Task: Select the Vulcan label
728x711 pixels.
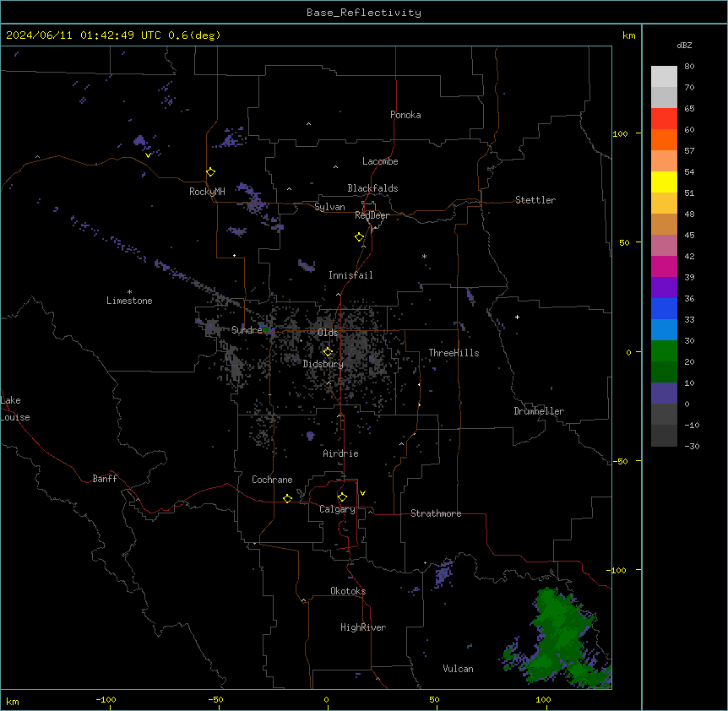Action: click(459, 669)
